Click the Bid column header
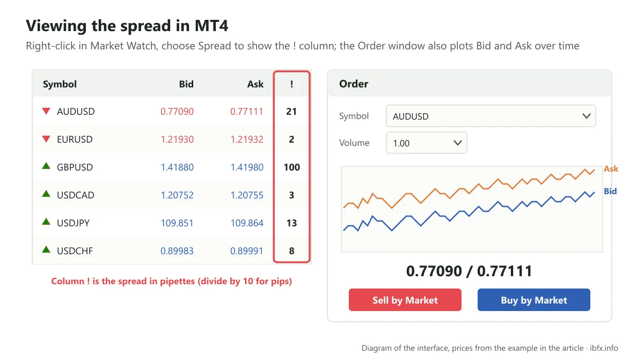This screenshot has height=362, width=644. pos(186,84)
